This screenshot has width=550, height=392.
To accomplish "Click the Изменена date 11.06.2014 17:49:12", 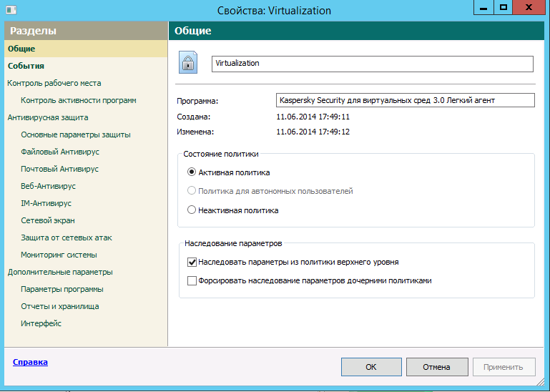I will 313,132.
